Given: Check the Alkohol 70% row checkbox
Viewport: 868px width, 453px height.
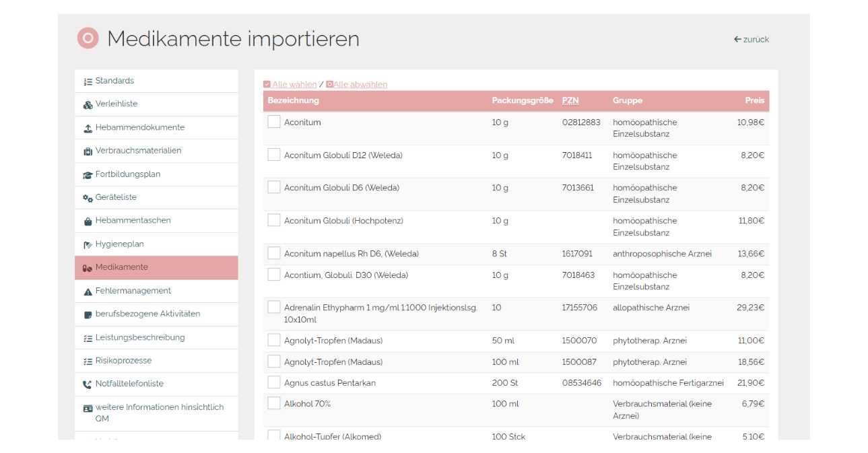Looking at the screenshot, I should point(274,403).
